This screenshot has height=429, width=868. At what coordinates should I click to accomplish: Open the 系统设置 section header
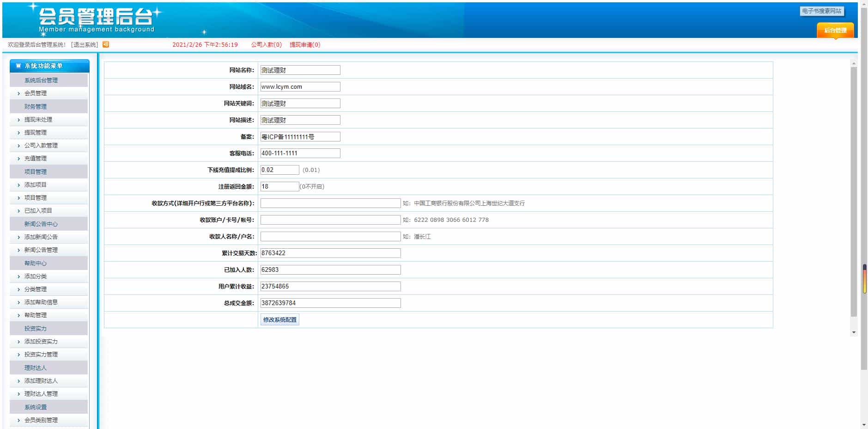click(35, 407)
